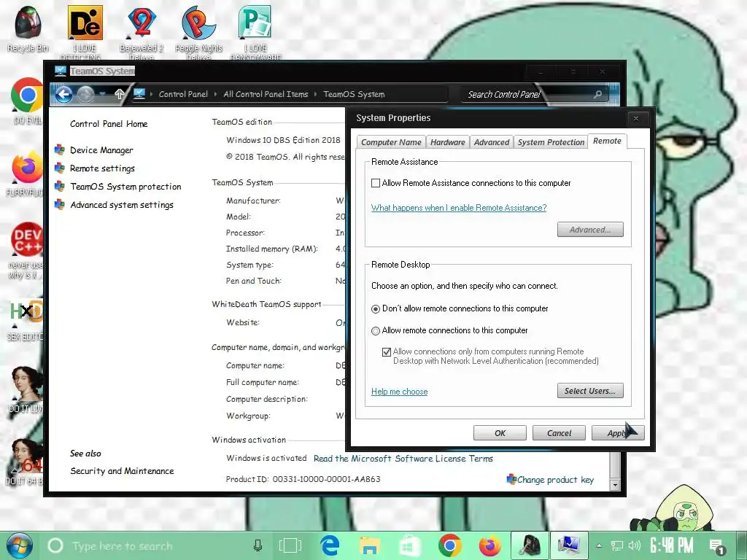The image size is (747, 560).
Task: Read the Microsoft Software License Terms
Action: (403, 459)
